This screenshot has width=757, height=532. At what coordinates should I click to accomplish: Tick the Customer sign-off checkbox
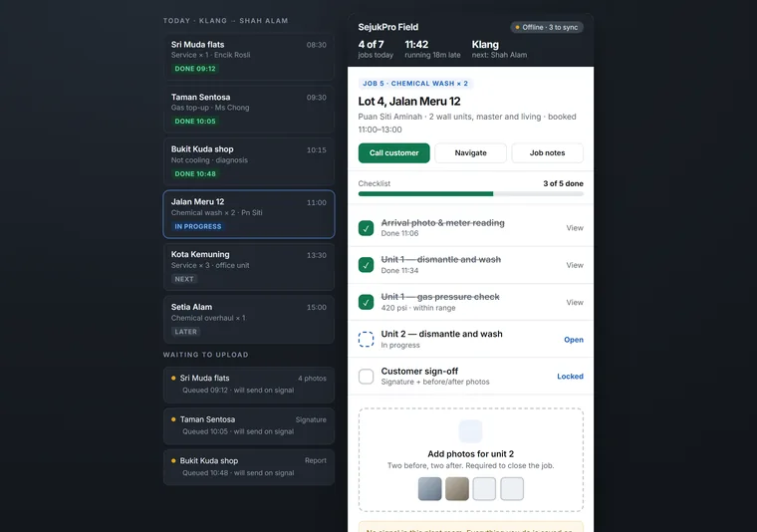click(x=366, y=377)
